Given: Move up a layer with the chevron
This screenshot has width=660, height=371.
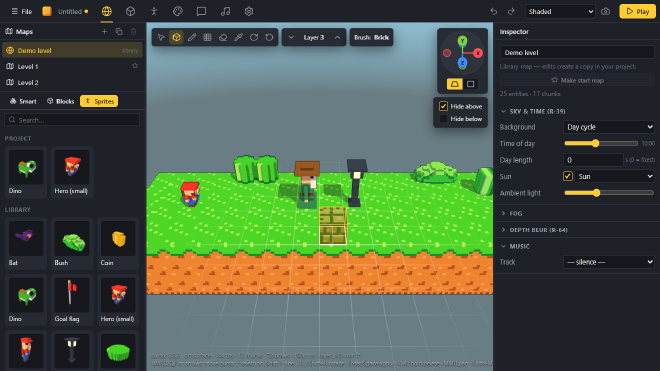Looking at the screenshot, I should click(x=337, y=37).
